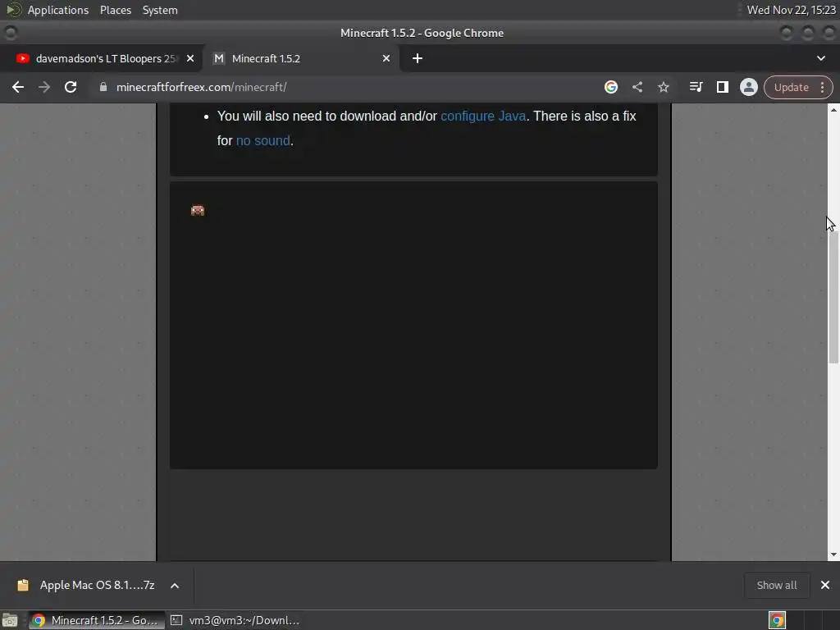The image size is (840, 630).
Task: Expand options for Apple Mac OS download
Action: (x=175, y=586)
